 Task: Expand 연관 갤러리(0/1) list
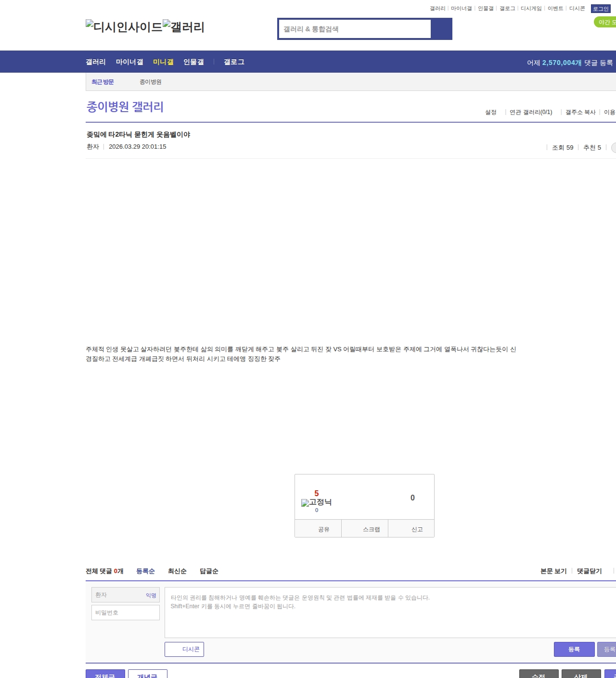tap(531, 112)
